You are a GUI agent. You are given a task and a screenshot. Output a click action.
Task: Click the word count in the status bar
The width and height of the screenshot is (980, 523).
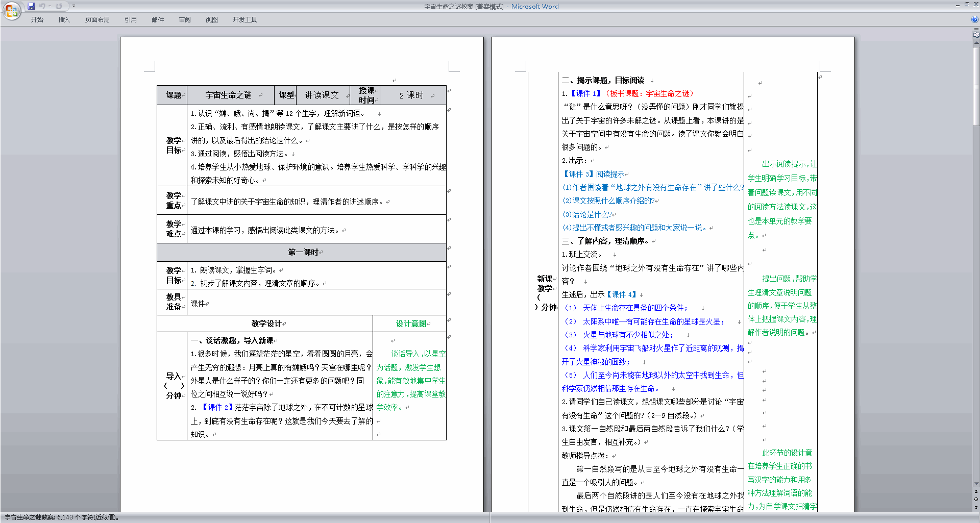point(62,517)
